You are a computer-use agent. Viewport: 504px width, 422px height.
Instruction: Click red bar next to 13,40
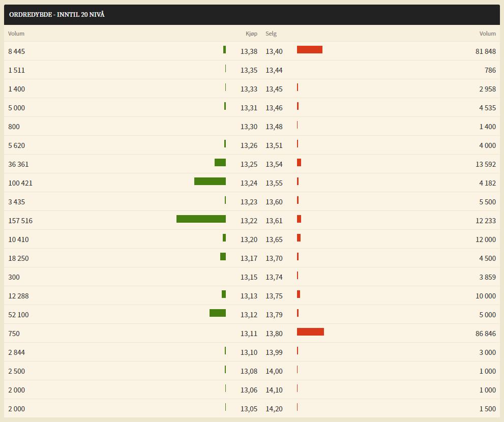pos(310,49)
